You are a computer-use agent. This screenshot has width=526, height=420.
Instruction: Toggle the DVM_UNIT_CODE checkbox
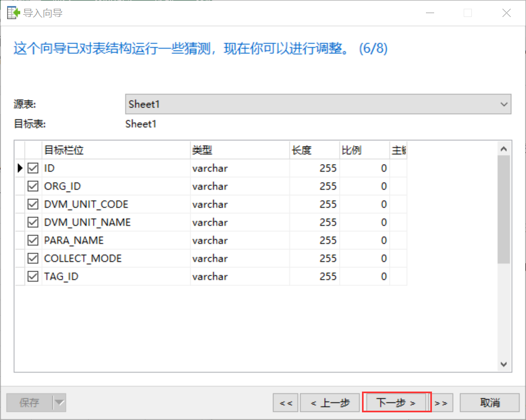tap(33, 204)
